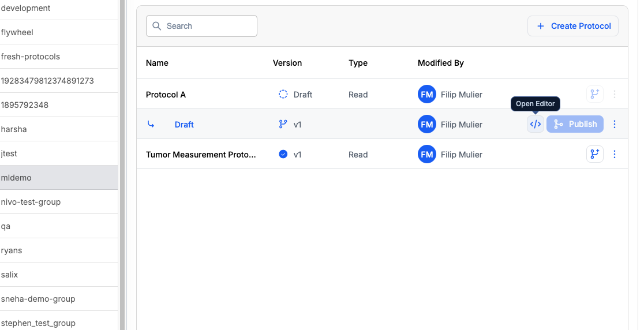This screenshot has height=330, width=644.
Task: Click Filip Mulier in Protocol A row
Action: (x=461, y=95)
